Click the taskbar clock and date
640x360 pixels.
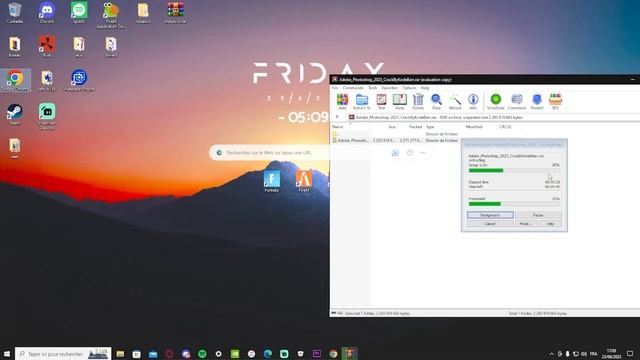(611, 354)
